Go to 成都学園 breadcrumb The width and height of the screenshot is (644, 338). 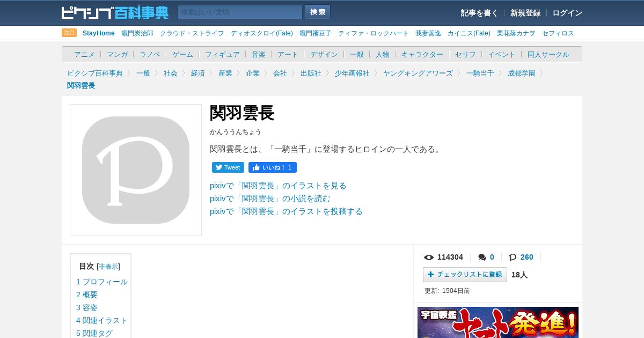click(522, 73)
